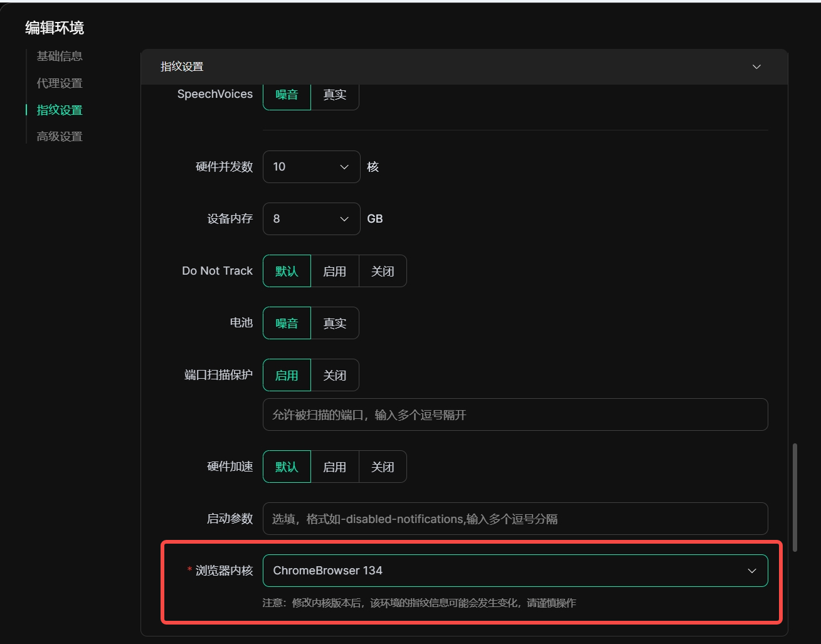Open 浏览器内核 dropdown ChromeBrowser 134
This screenshot has width=821, height=644.
[x=516, y=571]
